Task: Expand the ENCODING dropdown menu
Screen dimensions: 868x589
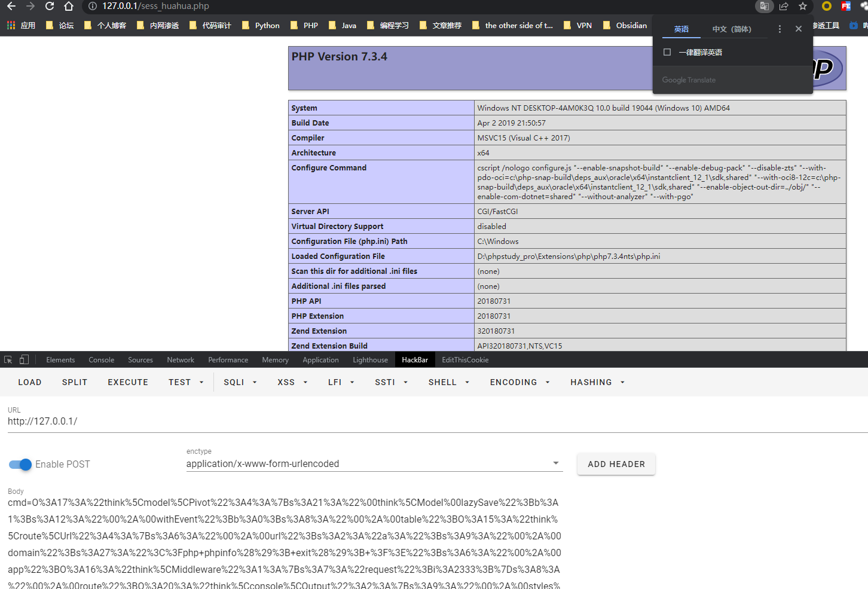Action: coord(520,382)
